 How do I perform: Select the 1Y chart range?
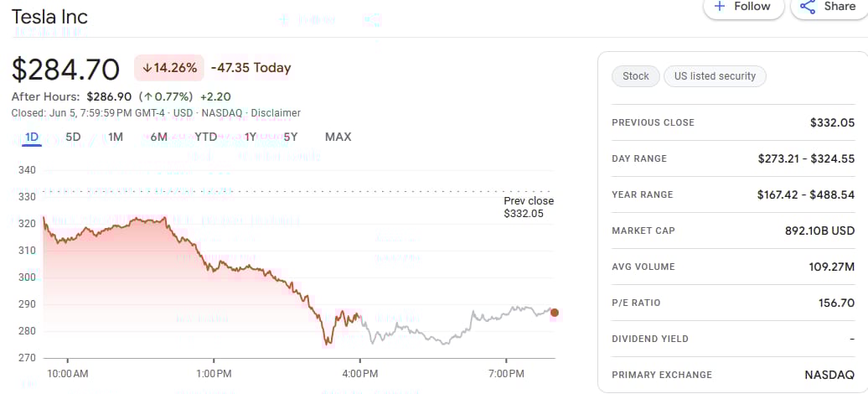point(251,137)
